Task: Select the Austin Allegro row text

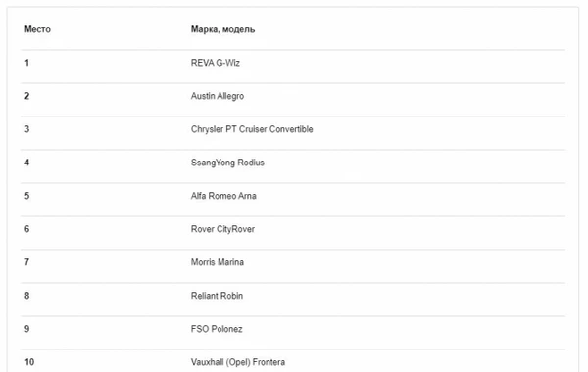Action: (x=218, y=96)
